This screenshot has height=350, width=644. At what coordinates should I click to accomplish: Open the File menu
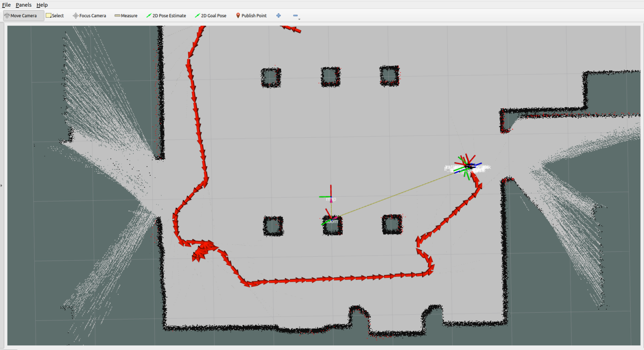click(x=6, y=5)
